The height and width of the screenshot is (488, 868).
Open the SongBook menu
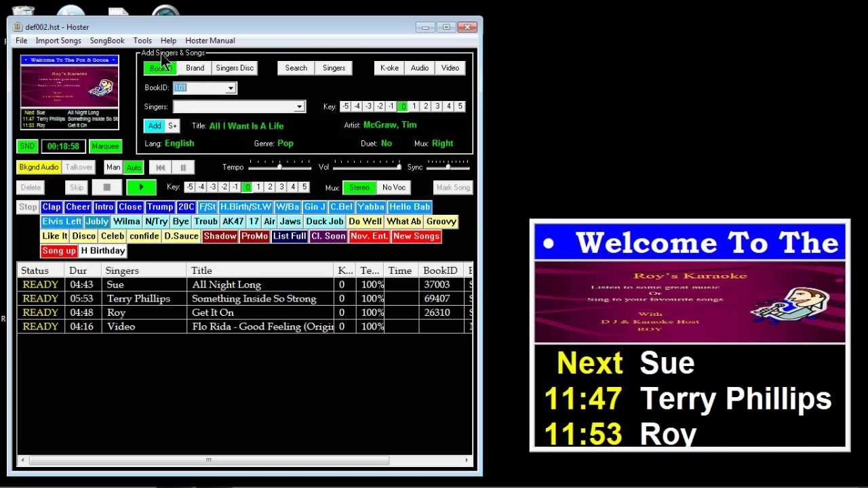pos(107,41)
